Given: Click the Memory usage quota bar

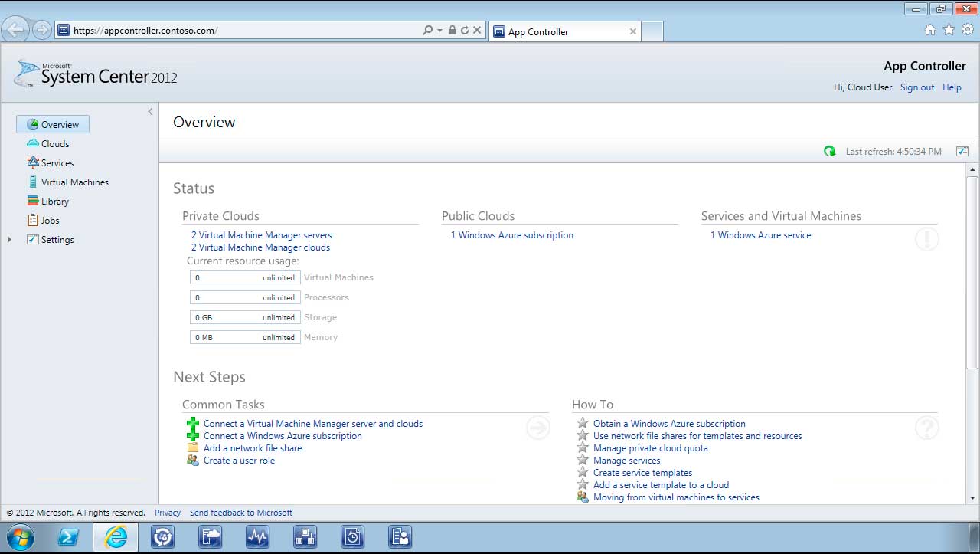Looking at the screenshot, I should tap(245, 337).
